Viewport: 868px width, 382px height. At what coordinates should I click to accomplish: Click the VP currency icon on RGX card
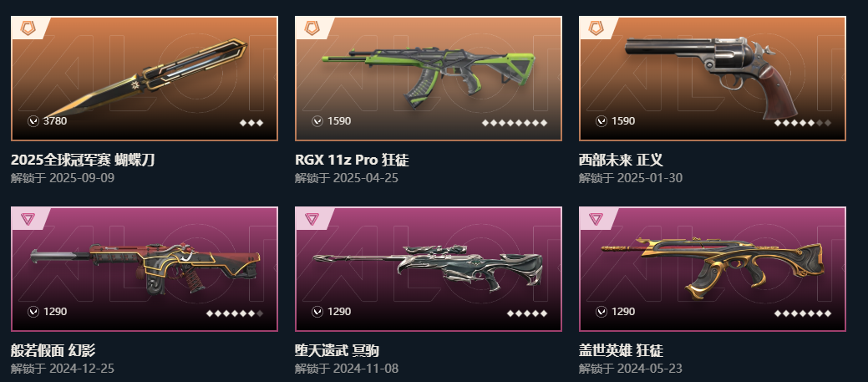(x=317, y=121)
